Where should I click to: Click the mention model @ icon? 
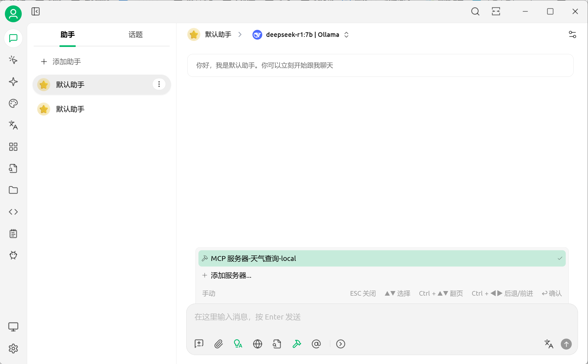pyautogui.click(x=316, y=344)
